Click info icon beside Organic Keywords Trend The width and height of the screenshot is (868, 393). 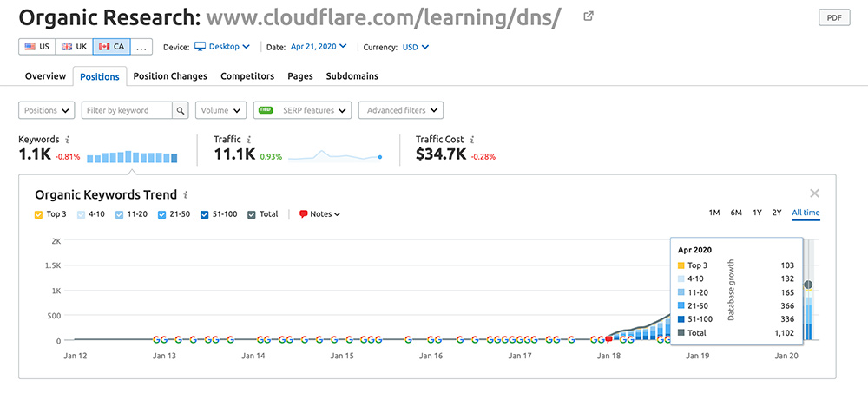[186, 195]
